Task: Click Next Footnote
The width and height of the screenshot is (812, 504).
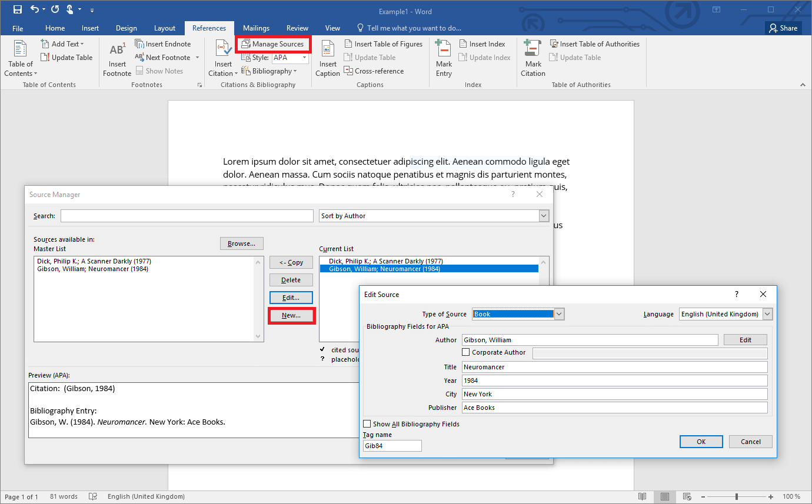Action: coord(163,58)
